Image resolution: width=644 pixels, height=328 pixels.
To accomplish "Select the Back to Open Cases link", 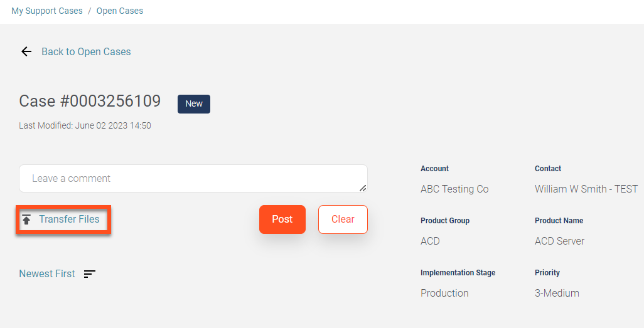I will (x=86, y=52).
